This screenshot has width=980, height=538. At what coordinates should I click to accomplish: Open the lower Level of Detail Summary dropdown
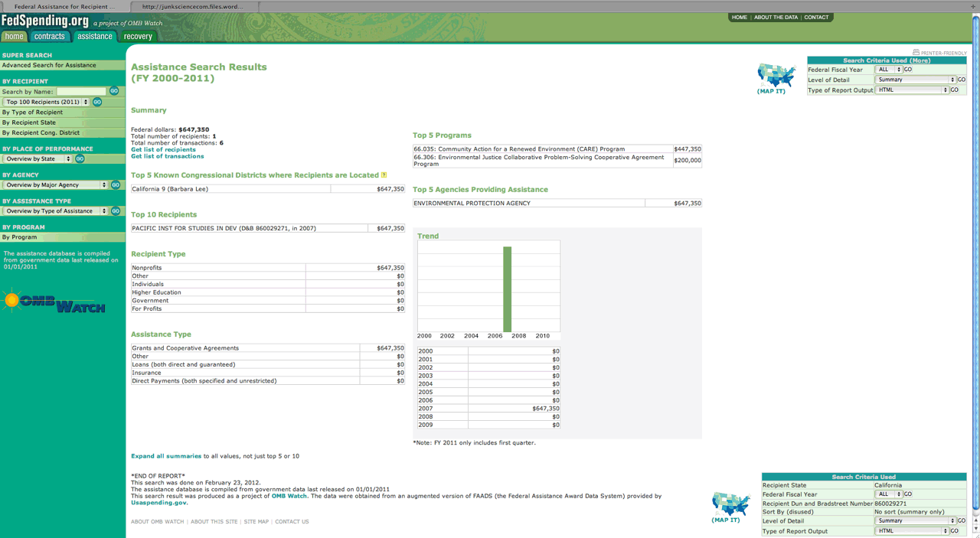[916, 521]
